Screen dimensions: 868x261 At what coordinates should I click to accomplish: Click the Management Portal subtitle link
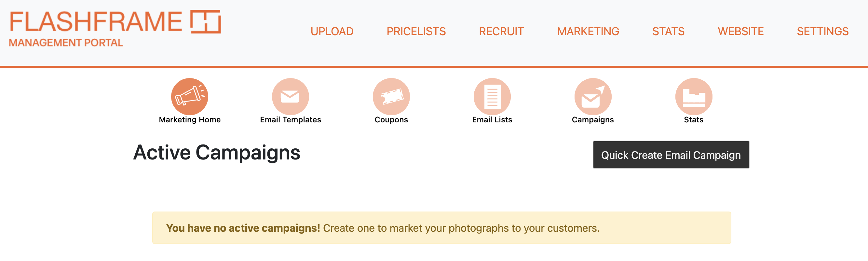(x=66, y=43)
